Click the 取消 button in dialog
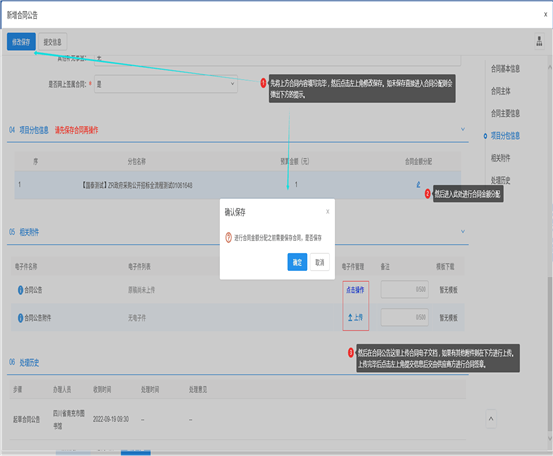The width and height of the screenshot is (553, 456). tap(320, 262)
